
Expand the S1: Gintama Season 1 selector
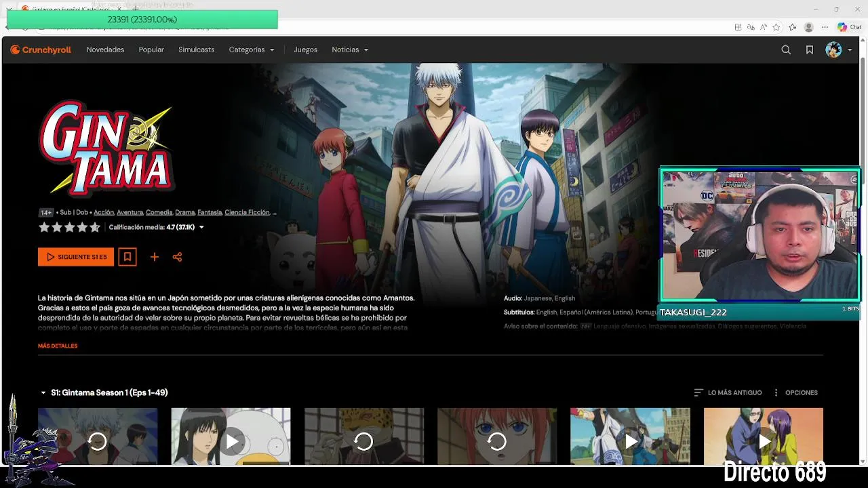tap(104, 392)
